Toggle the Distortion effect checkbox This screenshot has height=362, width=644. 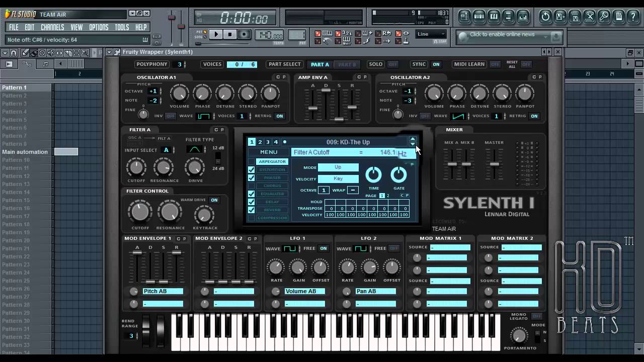pos(251,170)
